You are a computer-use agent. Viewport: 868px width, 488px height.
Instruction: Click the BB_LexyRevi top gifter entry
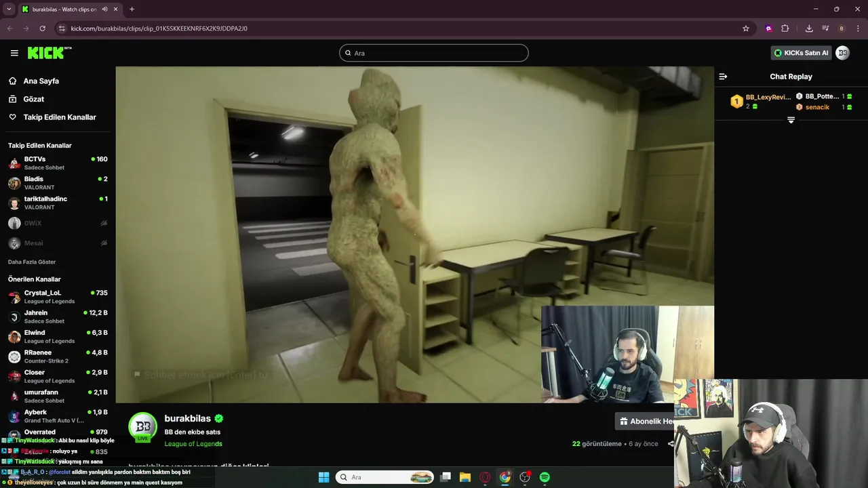[759, 102]
